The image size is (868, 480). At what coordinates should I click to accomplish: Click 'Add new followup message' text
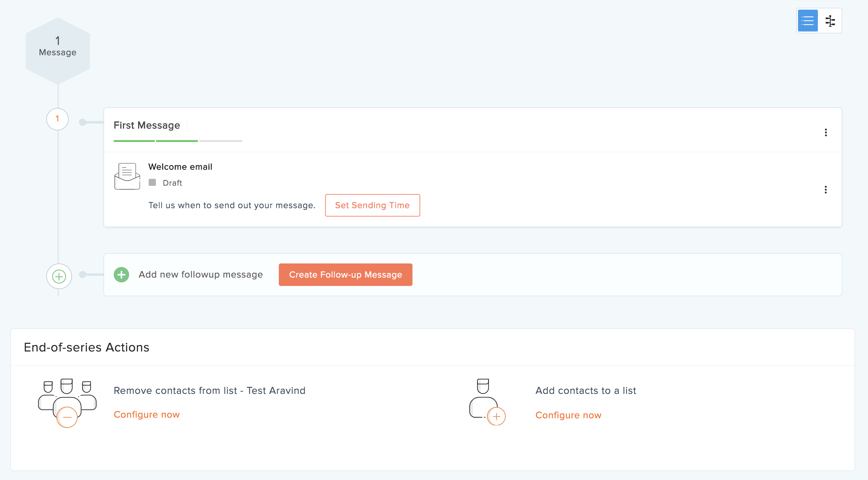coord(201,275)
